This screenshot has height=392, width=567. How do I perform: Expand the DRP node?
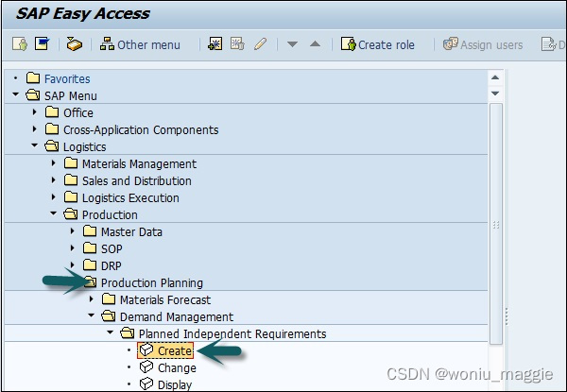pos(73,264)
